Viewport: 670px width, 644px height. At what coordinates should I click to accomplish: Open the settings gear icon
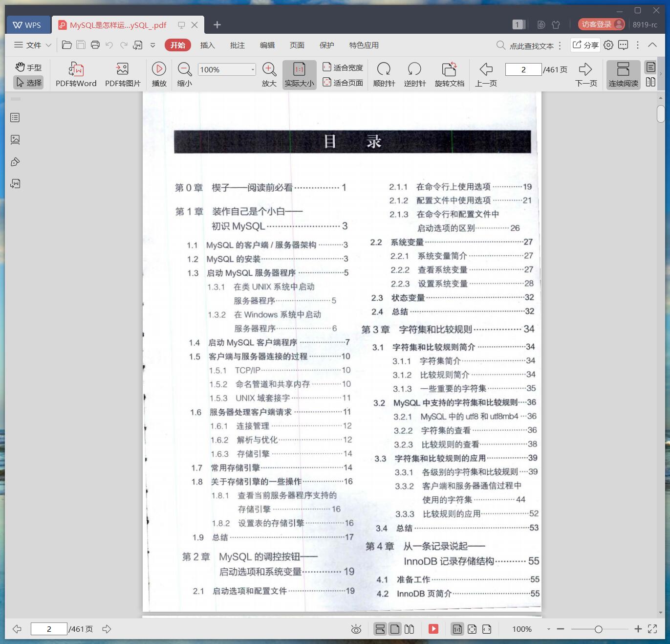[608, 45]
